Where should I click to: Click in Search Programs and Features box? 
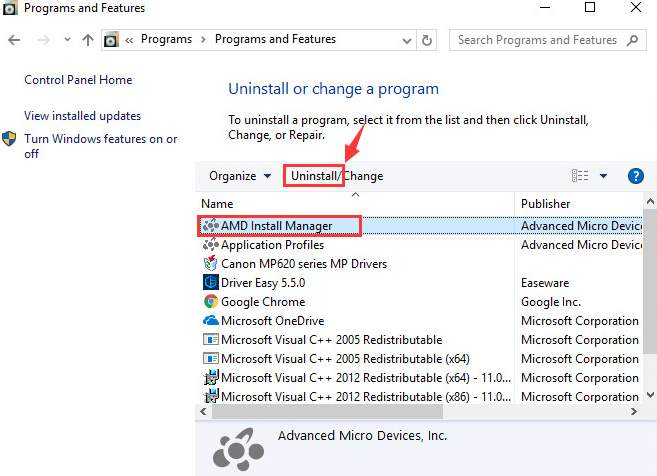pyautogui.click(x=538, y=40)
